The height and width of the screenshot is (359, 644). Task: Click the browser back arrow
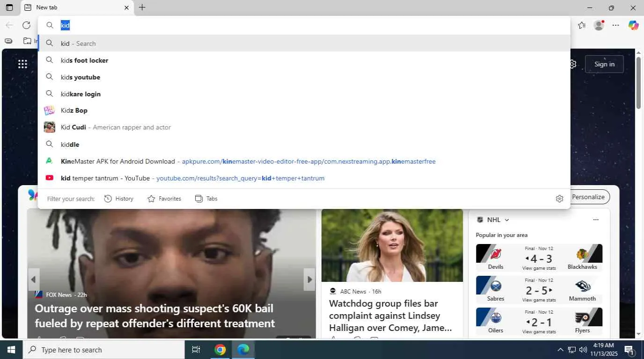pos(9,25)
